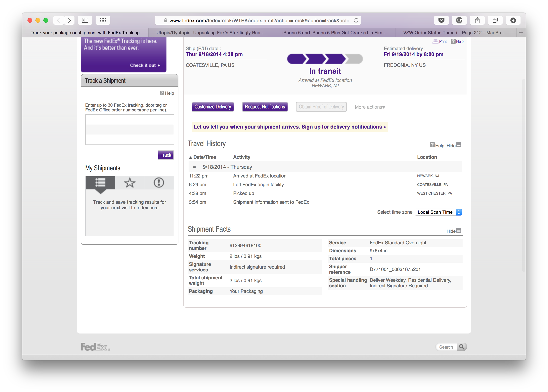Screen dimensions: 548x392
Task: Sort by the Date/Time column header
Action: (x=204, y=157)
